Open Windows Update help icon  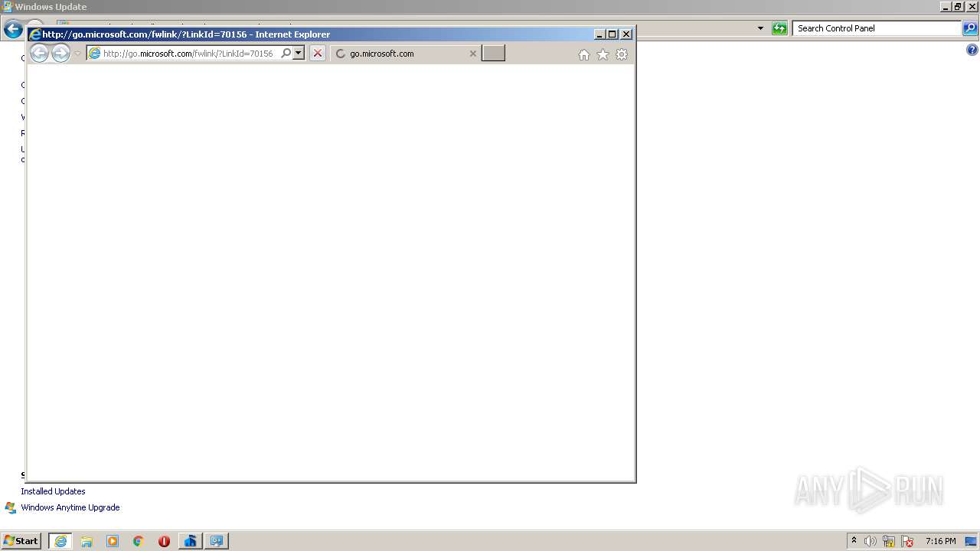pyautogui.click(x=972, y=51)
